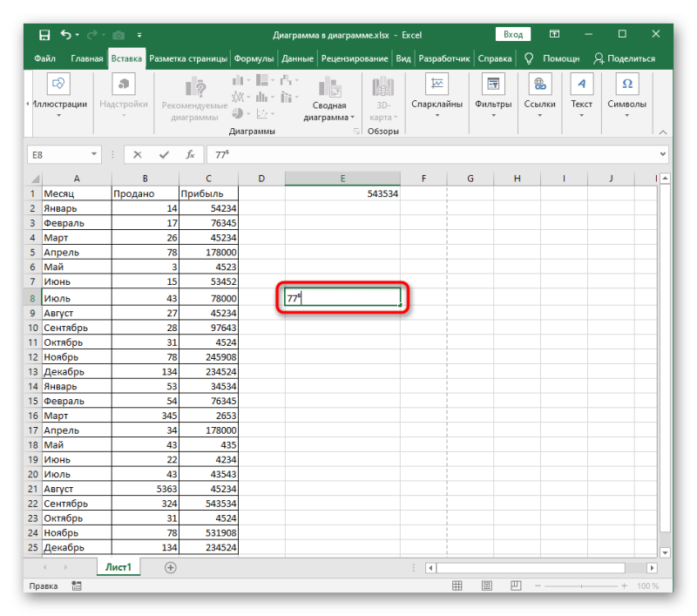Open the Символы group
This screenshot has width=697, height=616.
(x=626, y=96)
